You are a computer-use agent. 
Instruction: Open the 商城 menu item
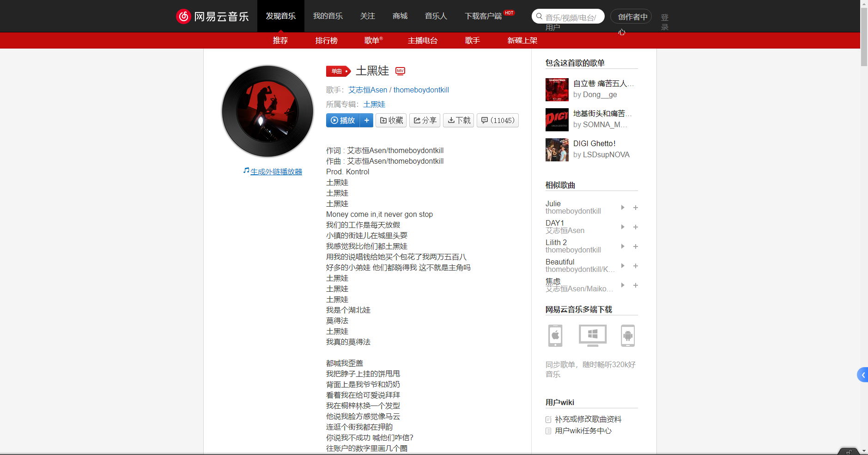(400, 16)
